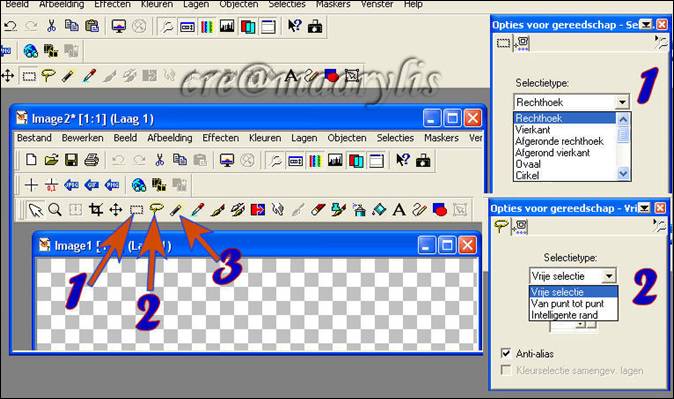Choose the Text tool in Image2 toolbar
This screenshot has width=674, height=399.
point(399,210)
